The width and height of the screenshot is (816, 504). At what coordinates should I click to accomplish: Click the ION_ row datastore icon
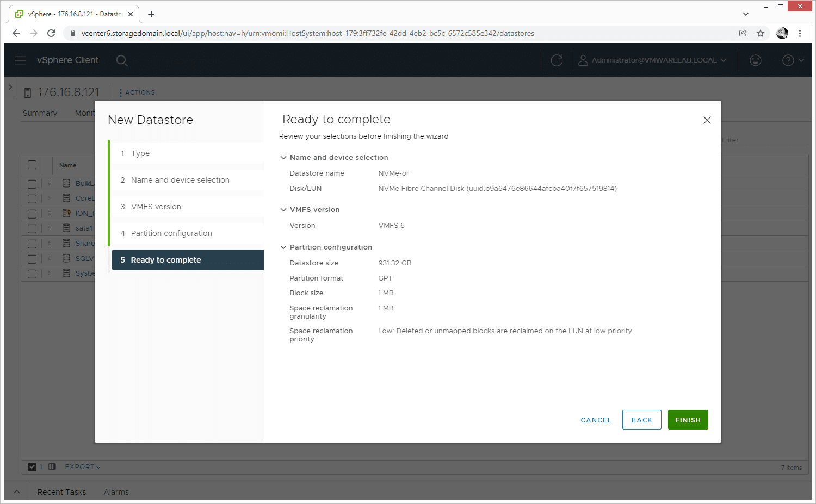(x=66, y=213)
